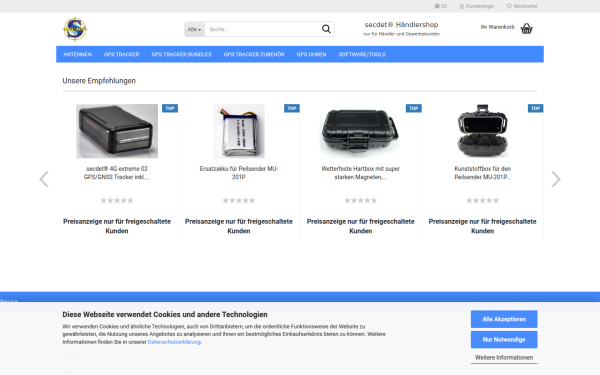
Task: Open the shopping basket icon
Action: (x=527, y=28)
